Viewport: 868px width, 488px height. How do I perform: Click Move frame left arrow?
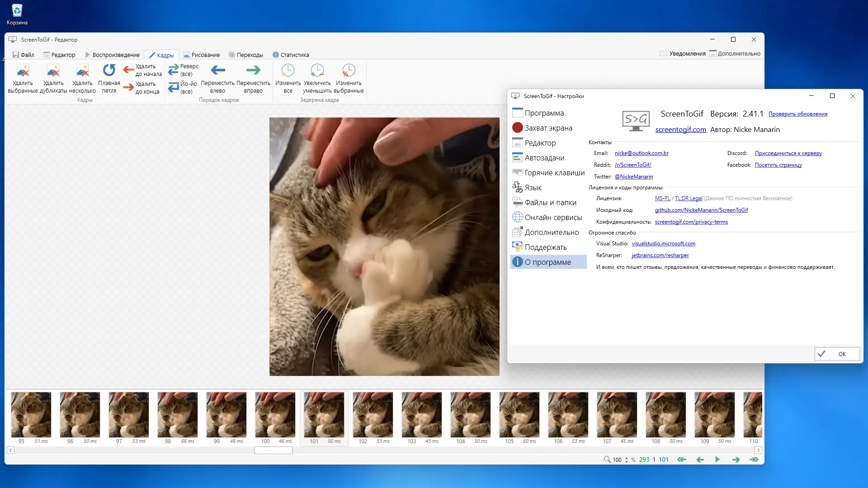coord(217,70)
